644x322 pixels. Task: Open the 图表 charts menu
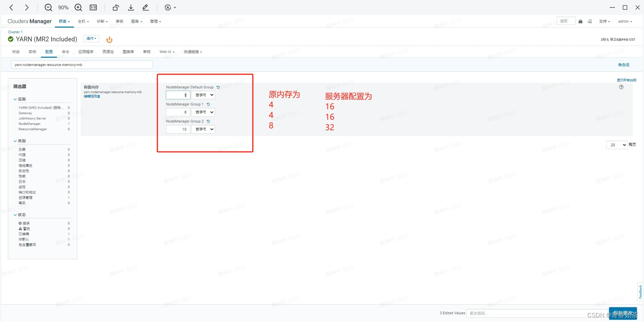pyautogui.click(x=137, y=22)
